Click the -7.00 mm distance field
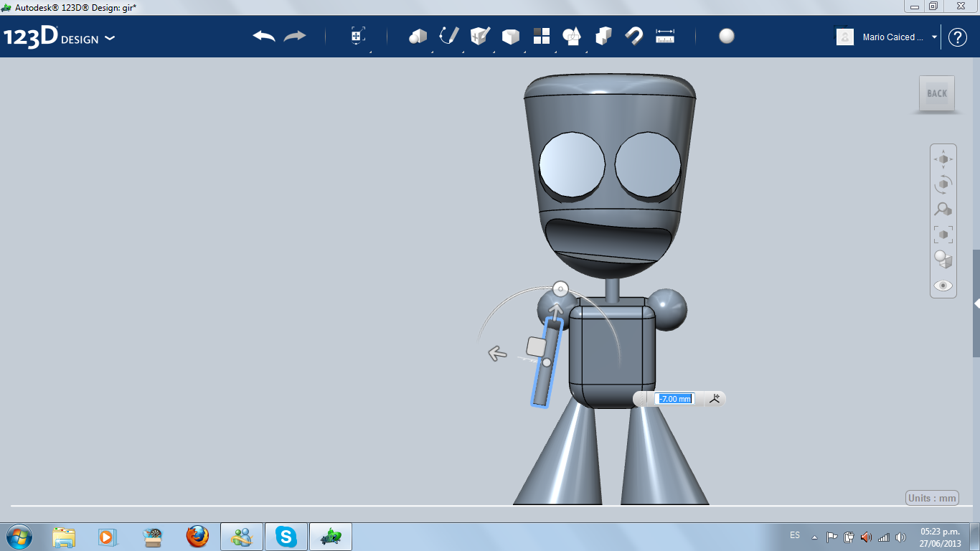The width and height of the screenshot is (980, 551). [675, 399]
